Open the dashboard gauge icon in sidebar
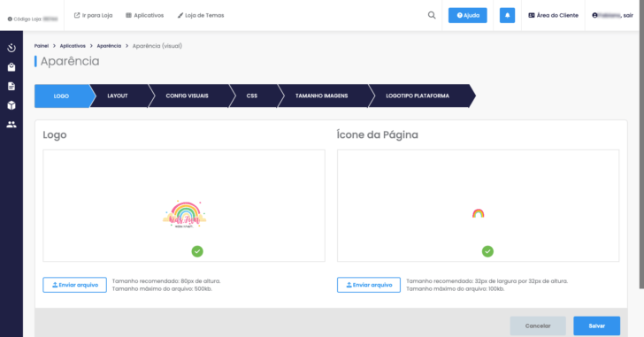 click(x=11, y=48)
